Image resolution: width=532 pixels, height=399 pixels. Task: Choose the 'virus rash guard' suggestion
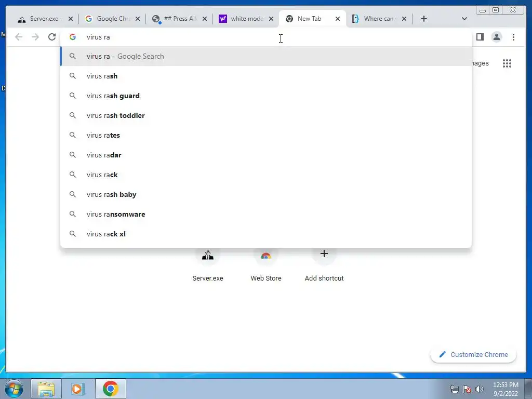(x=265, y=96)
